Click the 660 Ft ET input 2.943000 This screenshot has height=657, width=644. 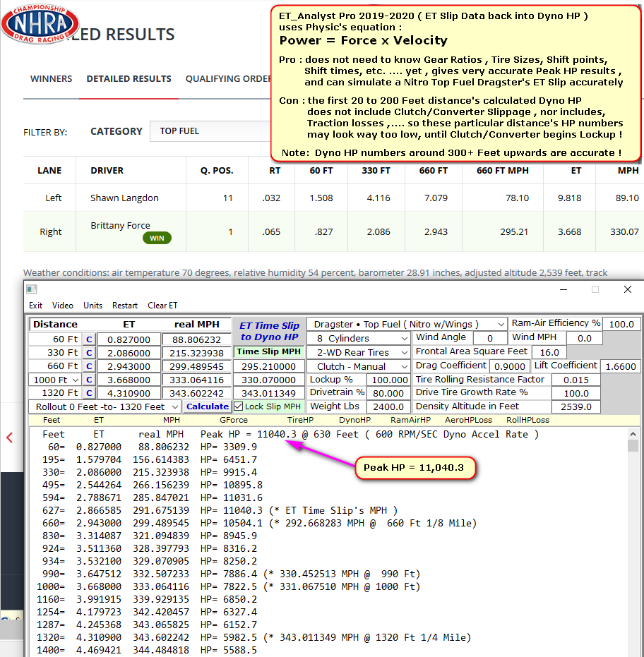129,366
